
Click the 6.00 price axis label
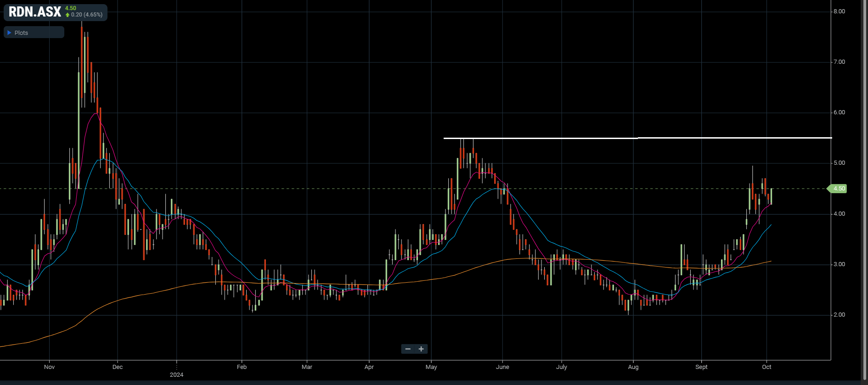point(839,112)
